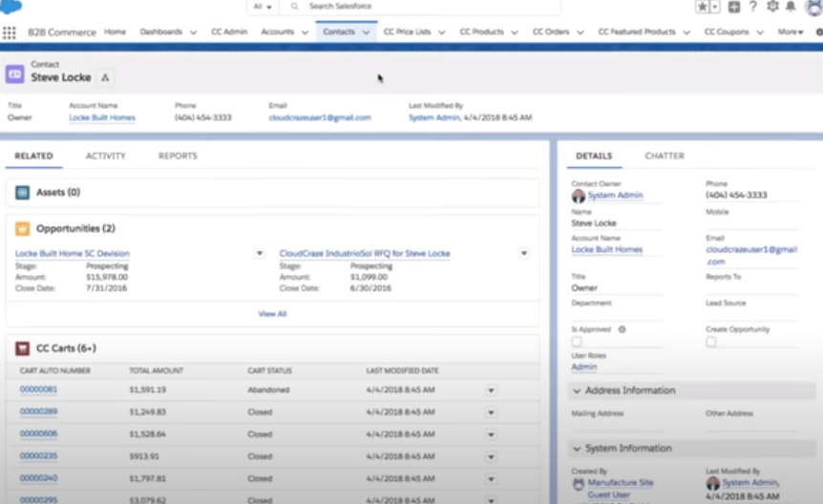Open actions menu for Locke Built Home SC Devision
The width and height of the screenshot is (823, 504).
(x=260, y=254)
